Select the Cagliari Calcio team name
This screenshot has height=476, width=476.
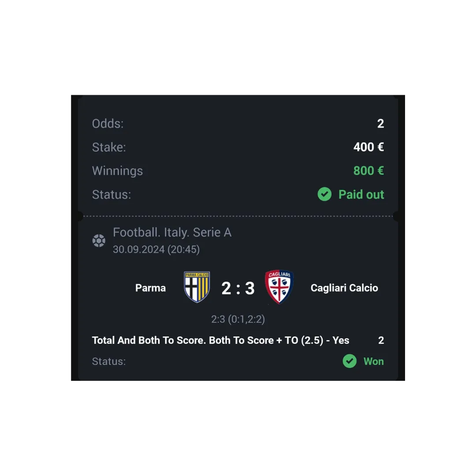(x=344, y=288)
